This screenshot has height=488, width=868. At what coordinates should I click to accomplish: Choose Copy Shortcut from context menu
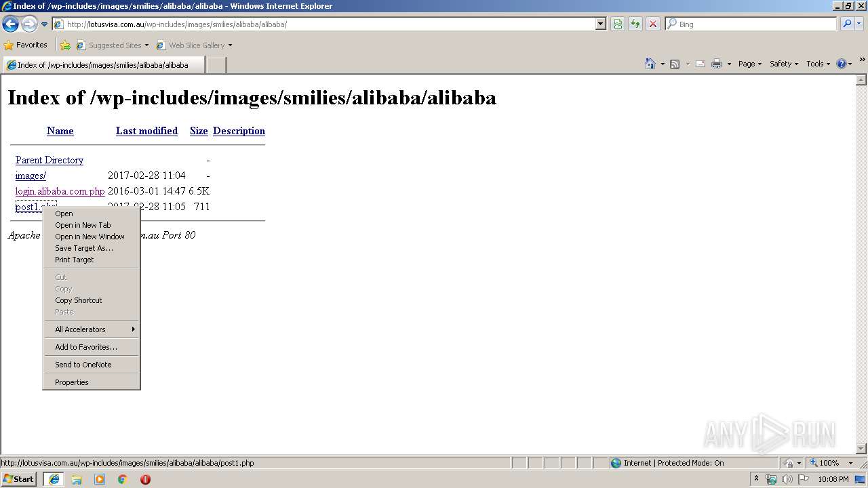click(x=92, y=300)
